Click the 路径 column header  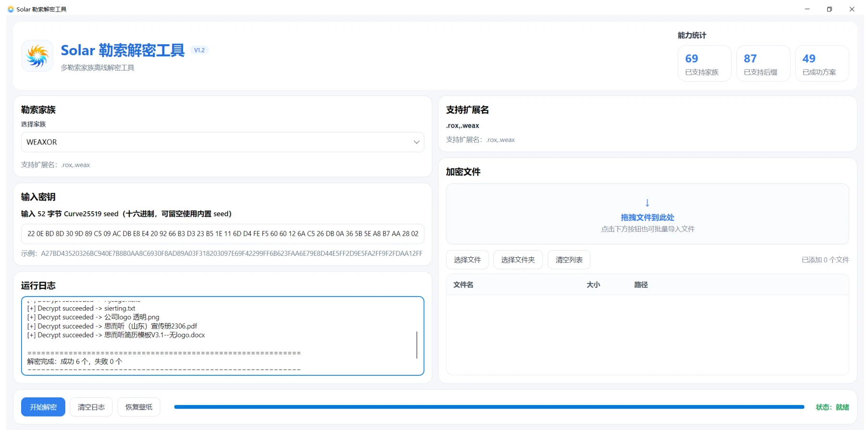641,285
